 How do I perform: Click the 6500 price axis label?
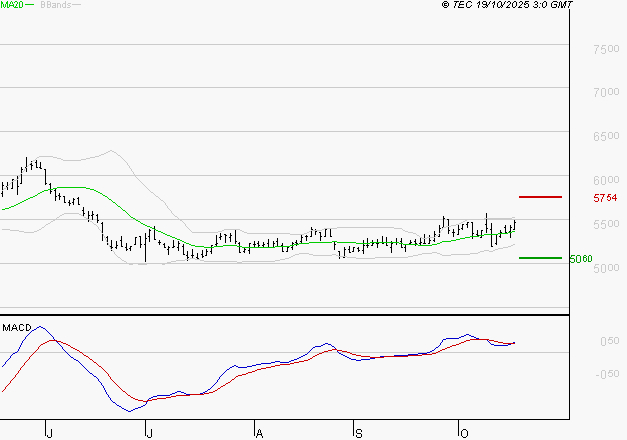[607, 137]
